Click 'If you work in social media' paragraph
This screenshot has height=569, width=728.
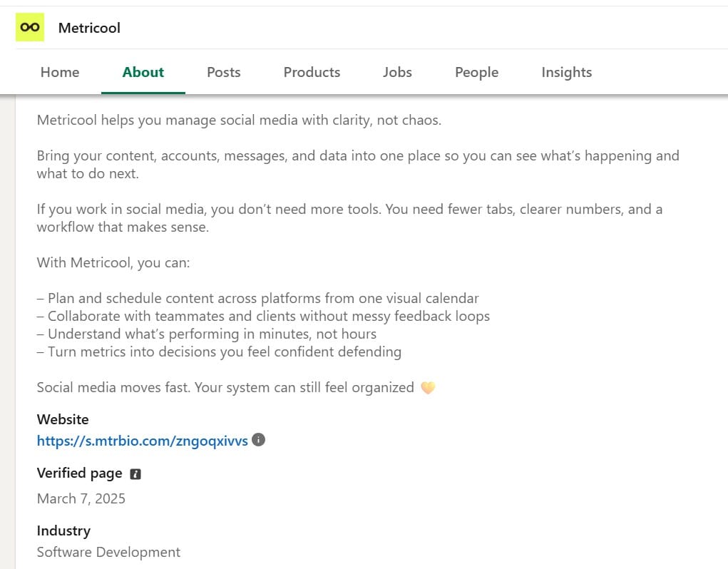349,217
